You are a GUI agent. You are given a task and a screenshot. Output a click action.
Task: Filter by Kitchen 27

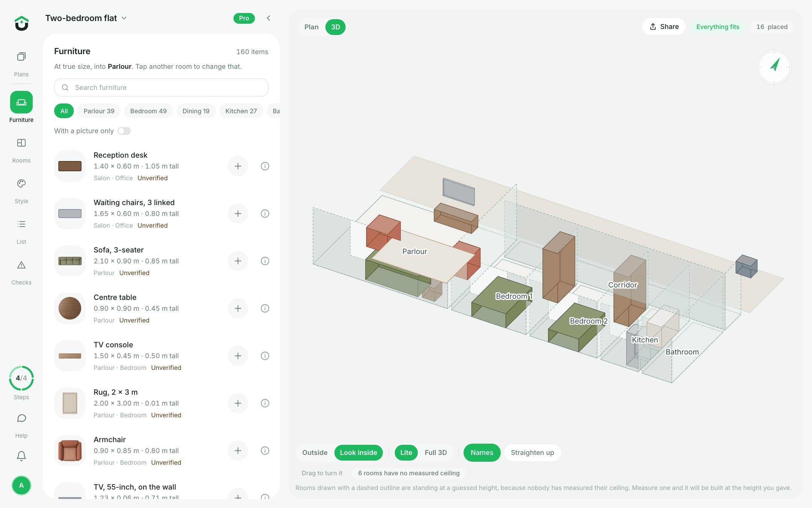coord(241,111)
